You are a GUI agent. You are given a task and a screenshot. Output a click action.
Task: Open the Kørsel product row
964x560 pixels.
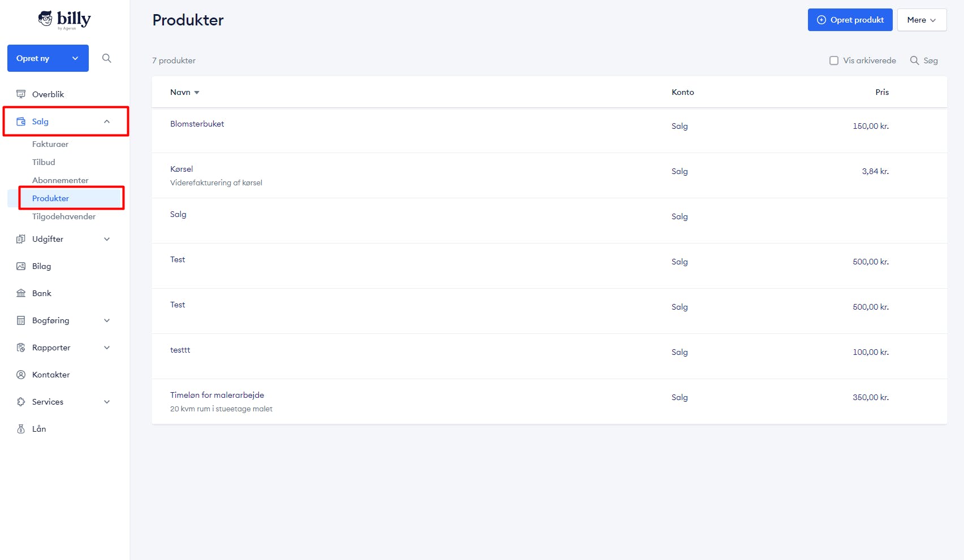pos(549,176)
